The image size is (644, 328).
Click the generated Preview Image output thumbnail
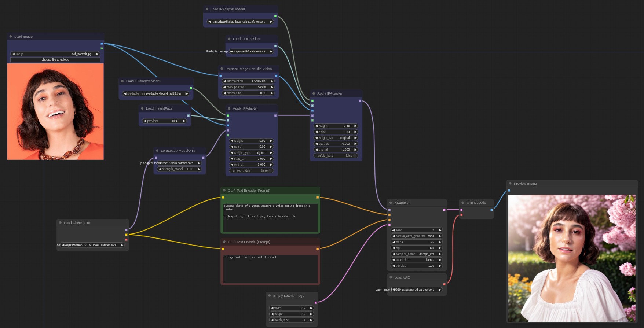tap(572, 258)
